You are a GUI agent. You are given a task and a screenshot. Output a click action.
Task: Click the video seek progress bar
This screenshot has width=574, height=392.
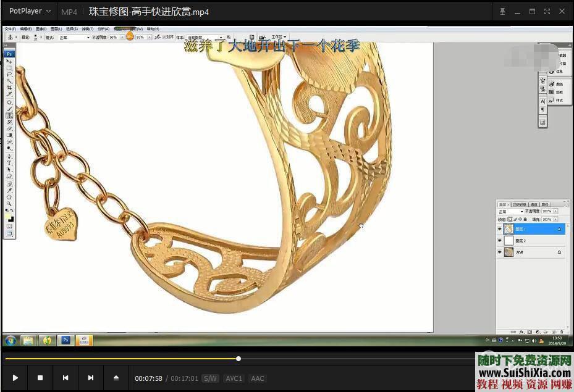click(x=238, y=359)
